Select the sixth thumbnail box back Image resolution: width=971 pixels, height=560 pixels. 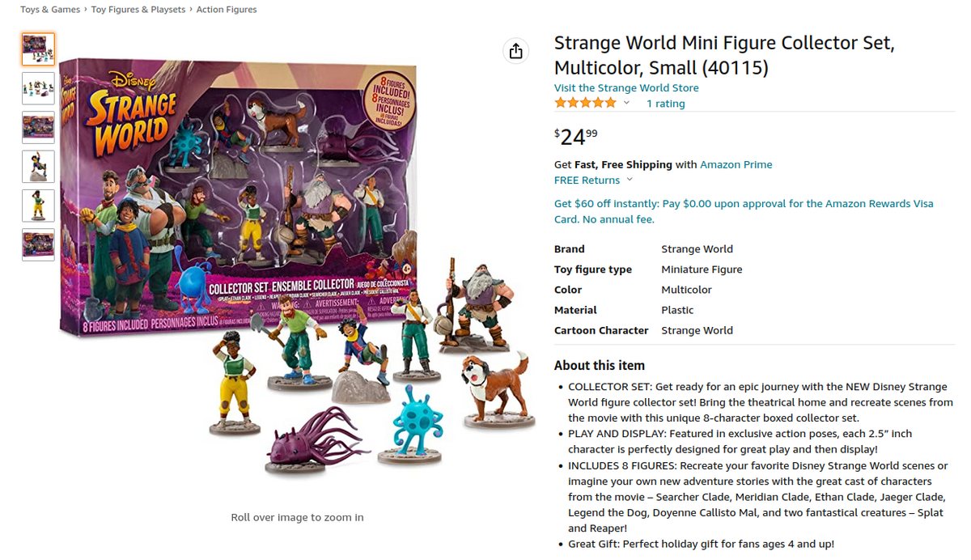point(38,245)
